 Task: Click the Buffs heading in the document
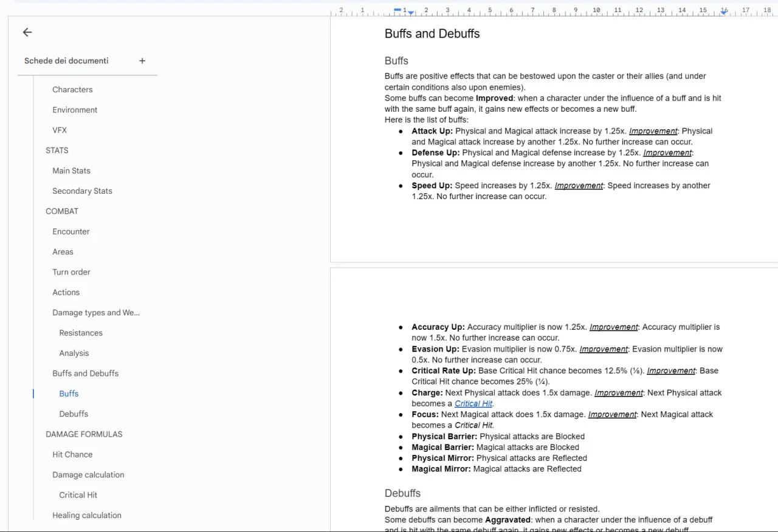click(396, 61)
